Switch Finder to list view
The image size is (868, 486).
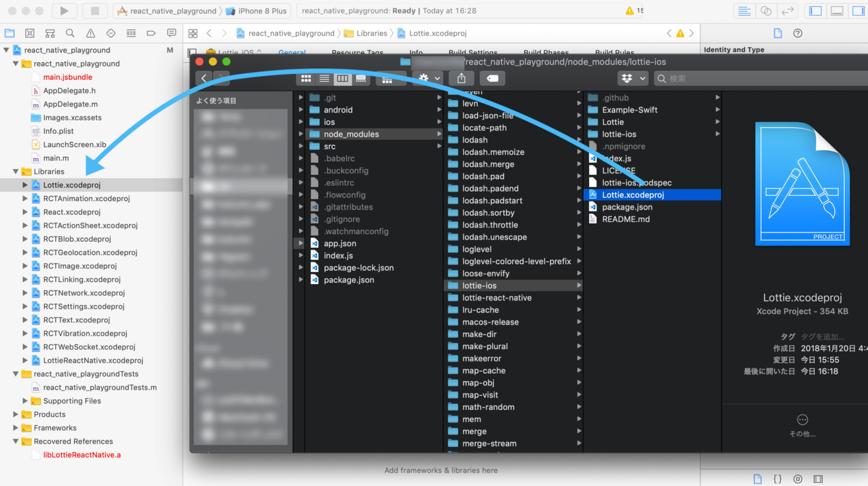pyautogui.click(x=324, y=78)
